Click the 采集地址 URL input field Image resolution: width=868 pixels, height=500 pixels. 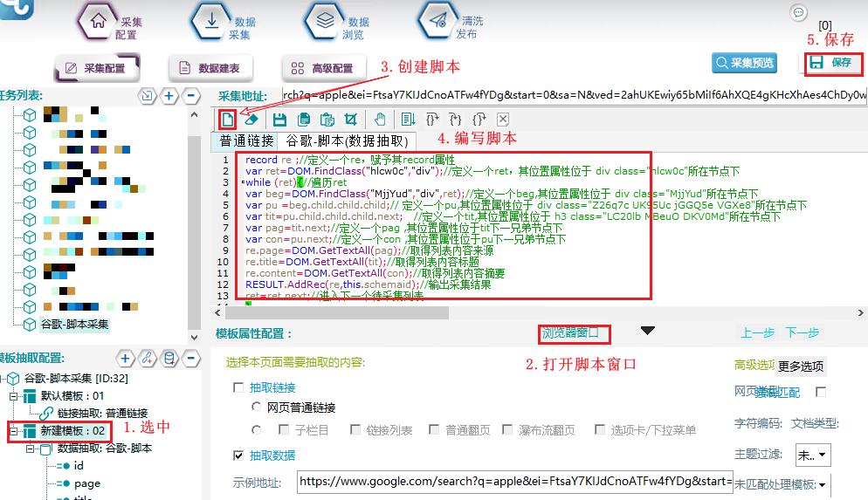(574, 95)
